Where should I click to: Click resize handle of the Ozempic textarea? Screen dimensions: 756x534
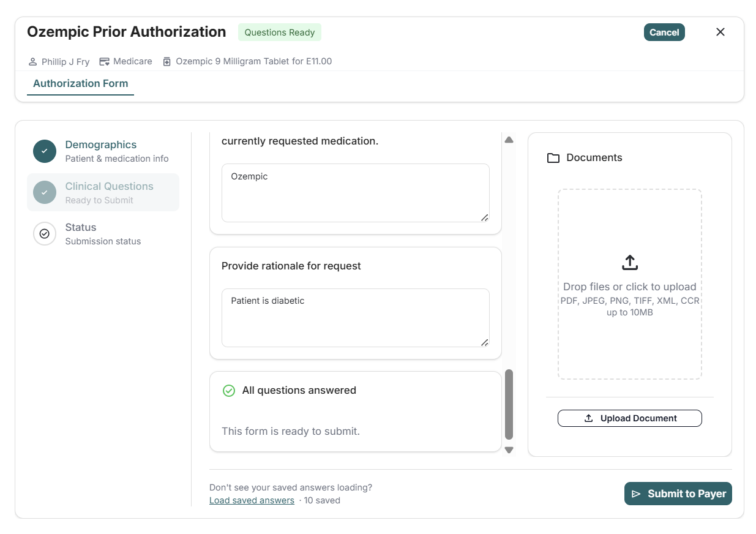tap(485, 217)
